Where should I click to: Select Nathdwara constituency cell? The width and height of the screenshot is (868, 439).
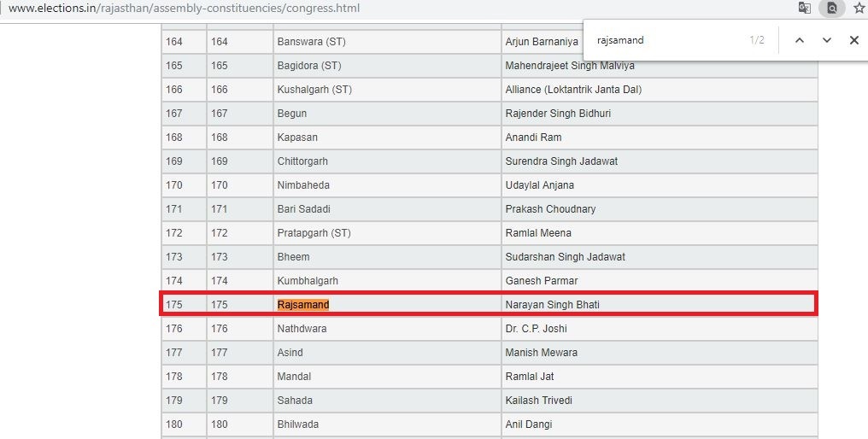[x=302, y=329]
